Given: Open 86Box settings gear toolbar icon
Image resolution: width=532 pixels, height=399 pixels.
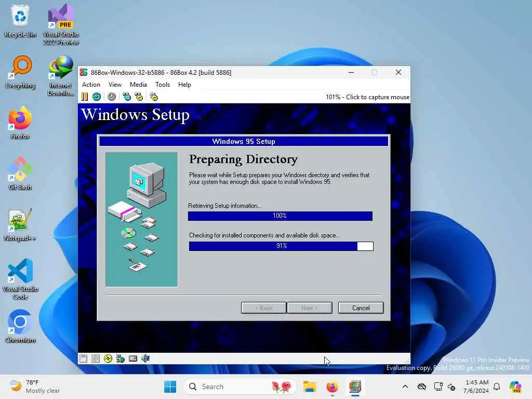Looking at the screenshot, I should 154,97.
